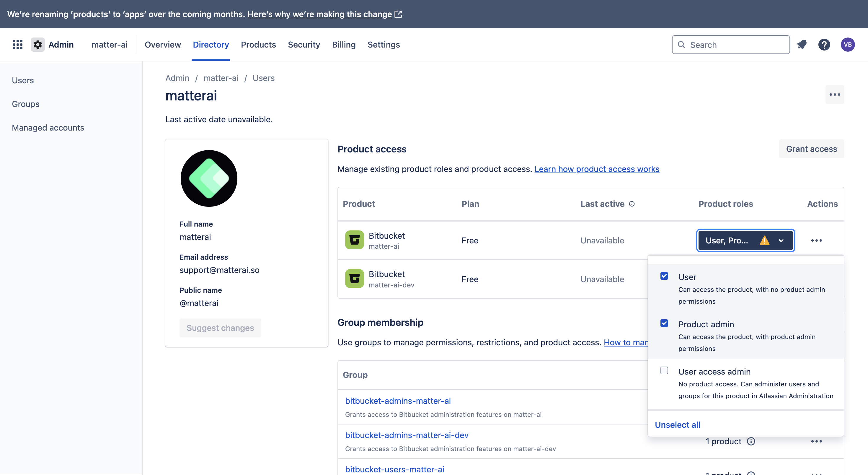Viewport: 868px width, 475px height.
Task: Click info icon beside 1 product
Action: click(751, 441)
